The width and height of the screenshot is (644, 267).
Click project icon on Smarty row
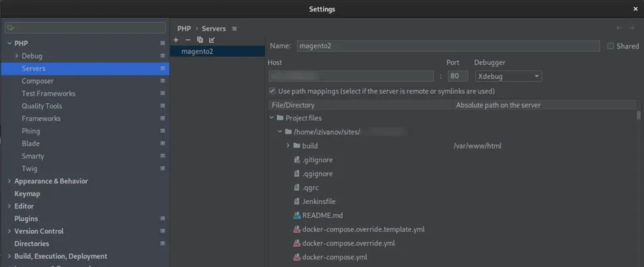click(x=163, y=156)
